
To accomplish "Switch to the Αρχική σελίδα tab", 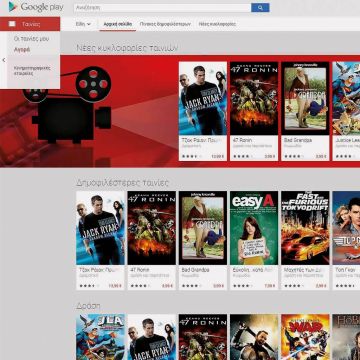I will pos(118,24).
